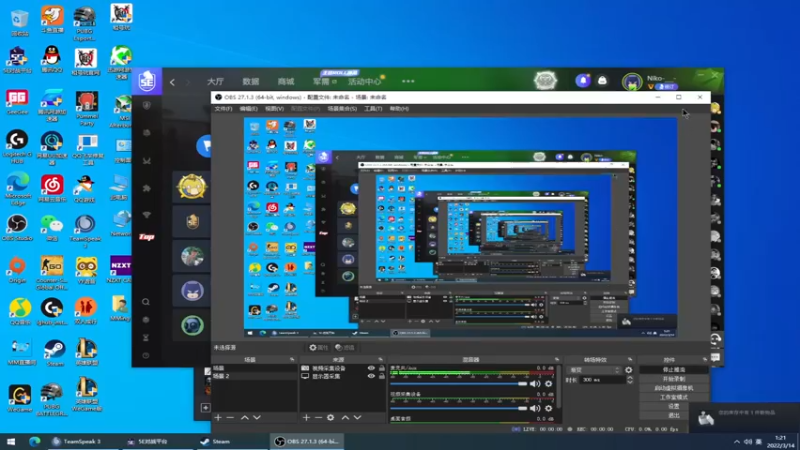800x450 pixels.
Task: Click the 属性 properties button in OBS
Action: (318, 347)
